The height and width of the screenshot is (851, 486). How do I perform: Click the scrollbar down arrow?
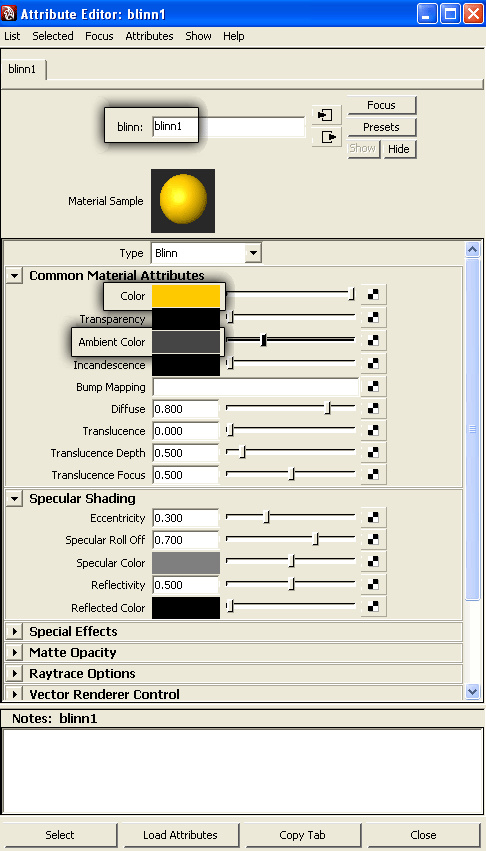coord(472,691)
